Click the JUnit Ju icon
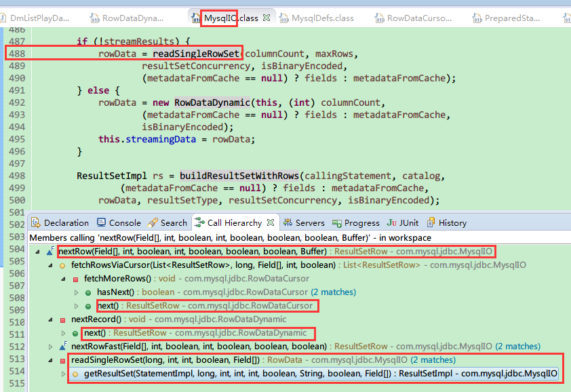The height and width of the screenshot is (392, 571). [x=392, y=222]
